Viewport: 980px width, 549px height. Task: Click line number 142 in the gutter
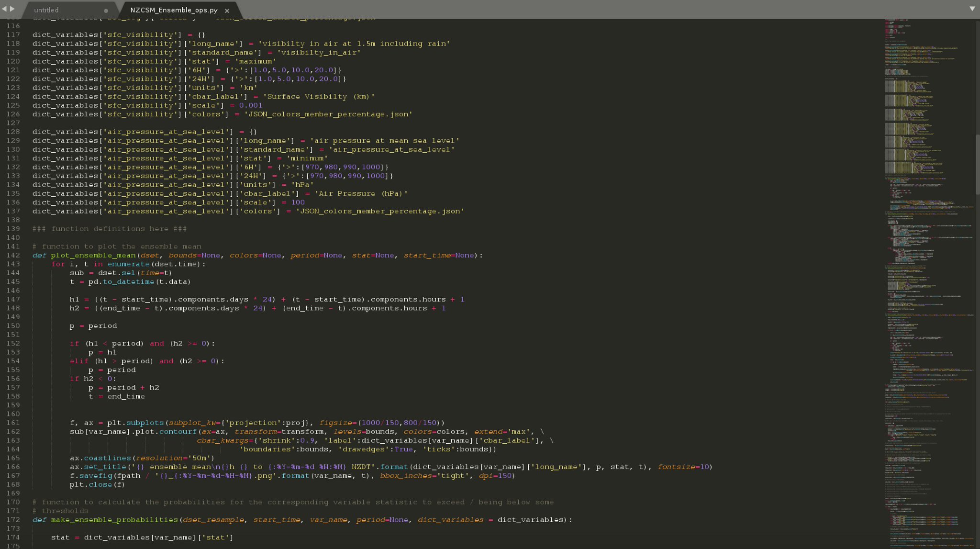tap(13, 255)
